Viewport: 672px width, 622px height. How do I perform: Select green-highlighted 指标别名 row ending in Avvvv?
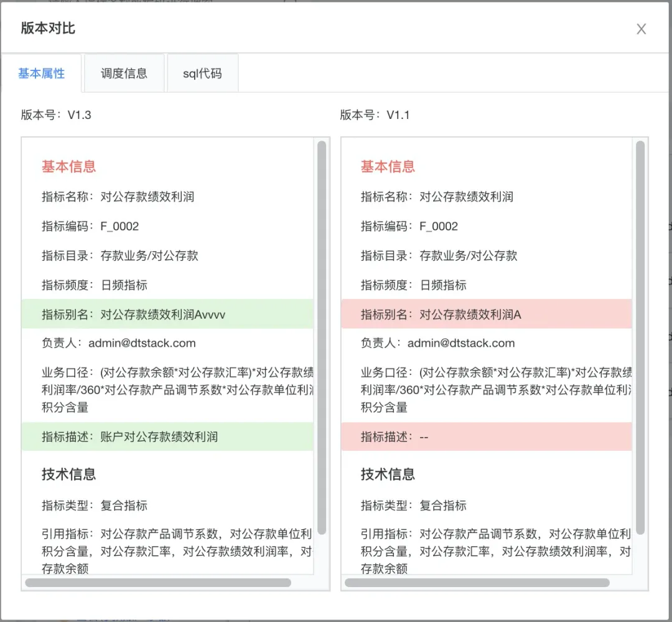pos(167,314)
